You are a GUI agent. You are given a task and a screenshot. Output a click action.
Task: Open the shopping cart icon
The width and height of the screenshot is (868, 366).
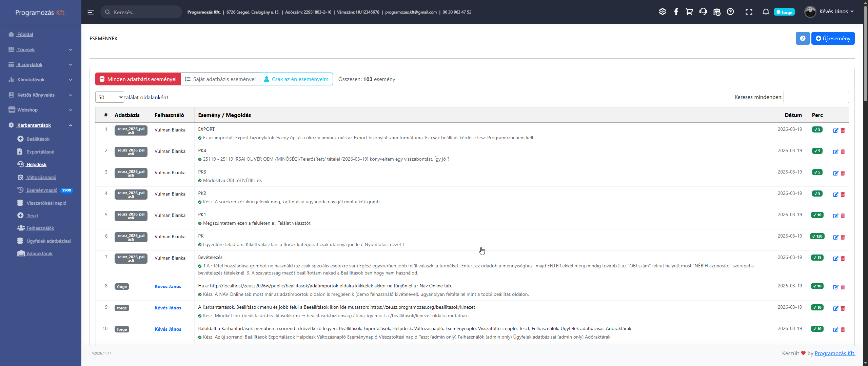[x=689, y=11]
